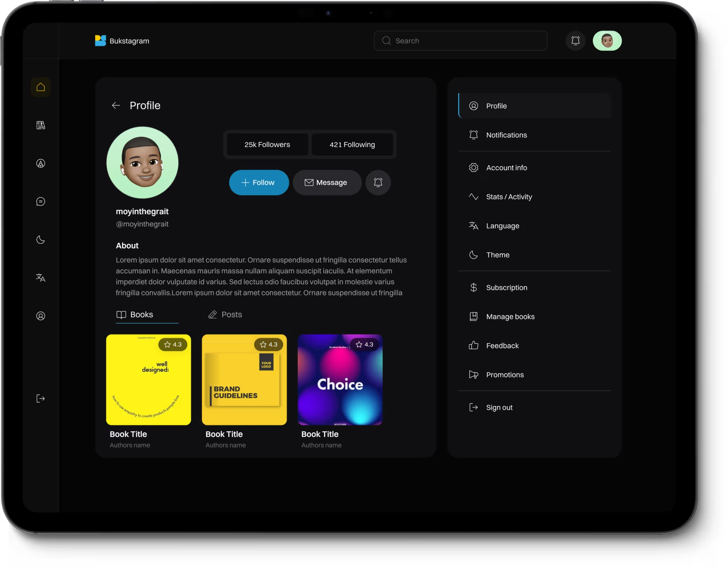Click the 25k Followers counter
The width and height of the screenshot is (728, 568).
point(267,145)
